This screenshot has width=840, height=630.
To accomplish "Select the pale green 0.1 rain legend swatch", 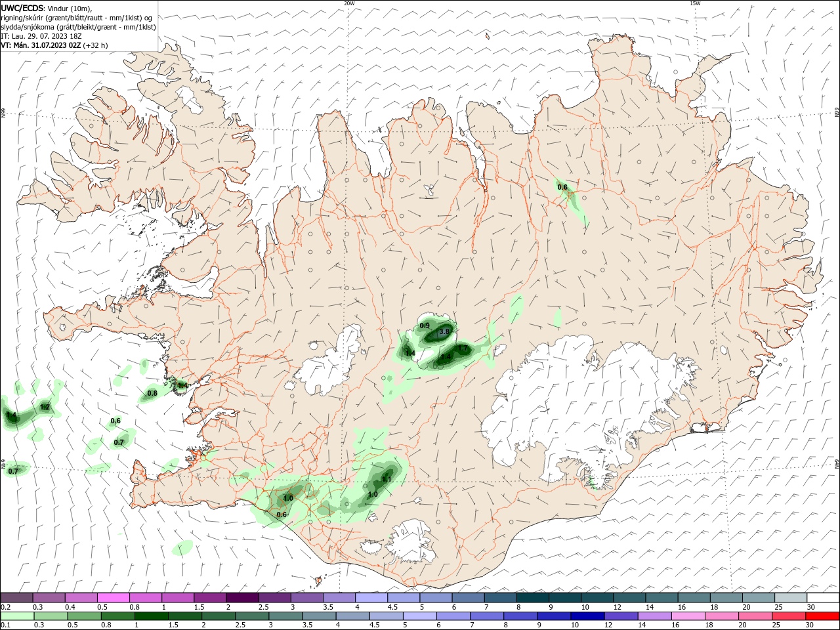I will click(16, 616).
